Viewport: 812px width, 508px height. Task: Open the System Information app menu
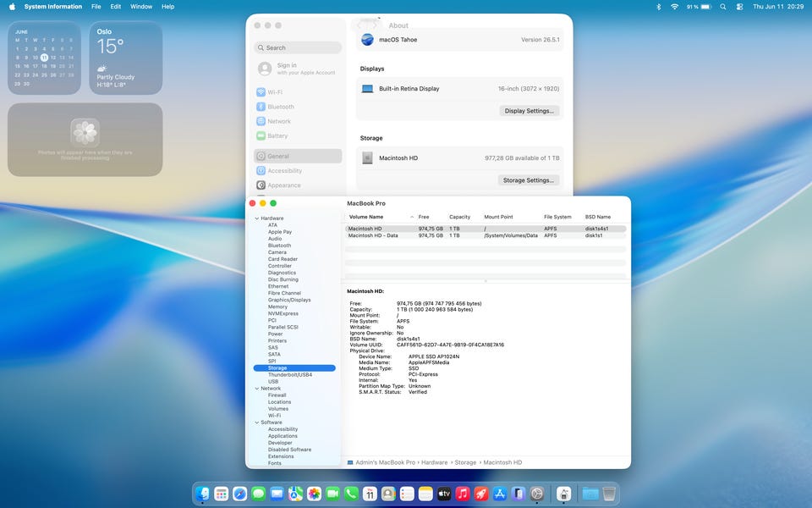pyautogui.click(x=52, y=7)
